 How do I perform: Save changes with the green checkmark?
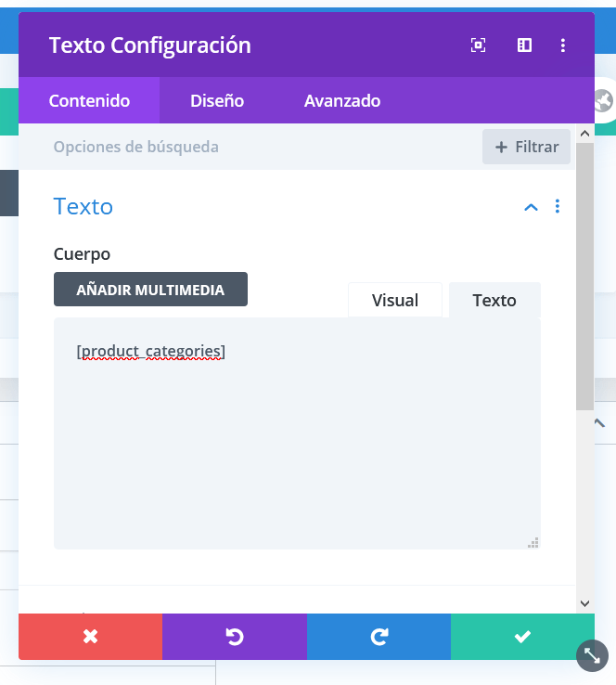point(522,637)
